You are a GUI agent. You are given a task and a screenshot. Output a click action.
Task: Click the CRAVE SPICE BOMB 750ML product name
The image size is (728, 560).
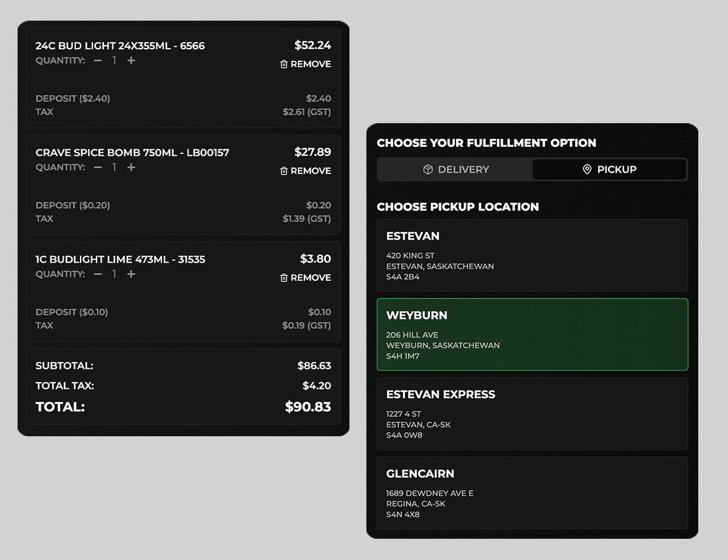coord(132,153)
